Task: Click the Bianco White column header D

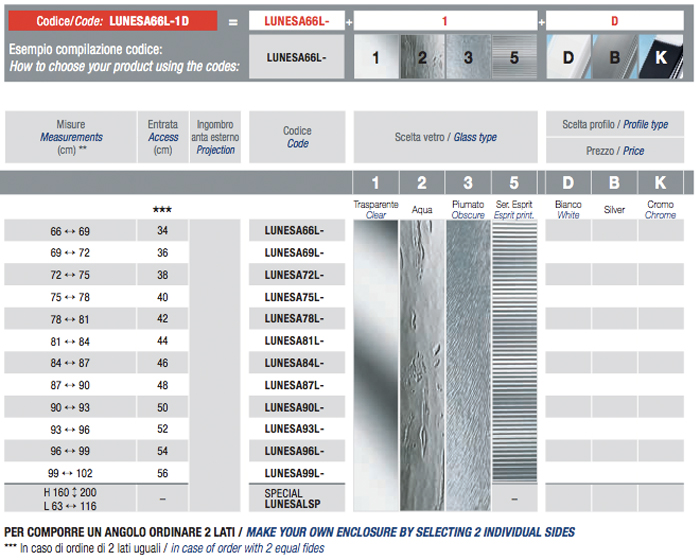Action: point(568,183)
